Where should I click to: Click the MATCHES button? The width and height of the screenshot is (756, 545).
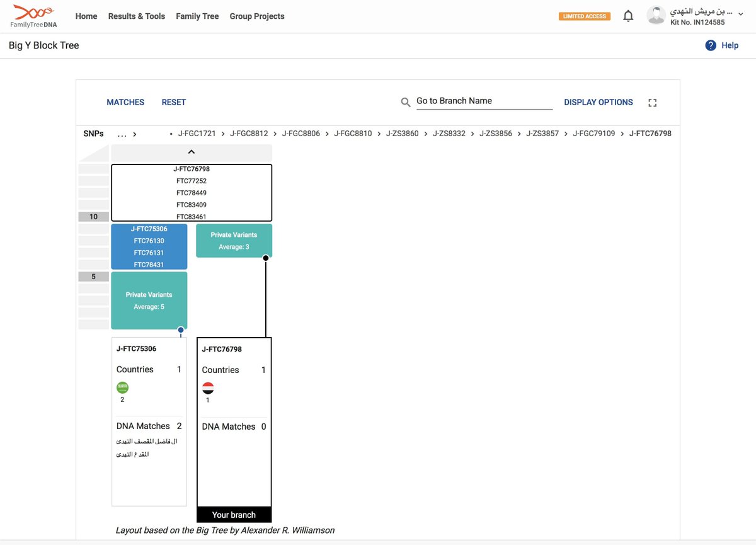coord(125,102)
